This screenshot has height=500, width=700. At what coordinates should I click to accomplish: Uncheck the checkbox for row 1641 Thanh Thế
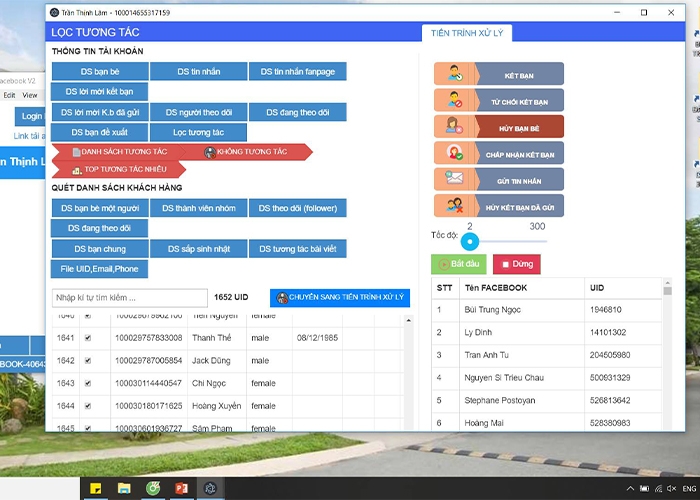(88, 338)
